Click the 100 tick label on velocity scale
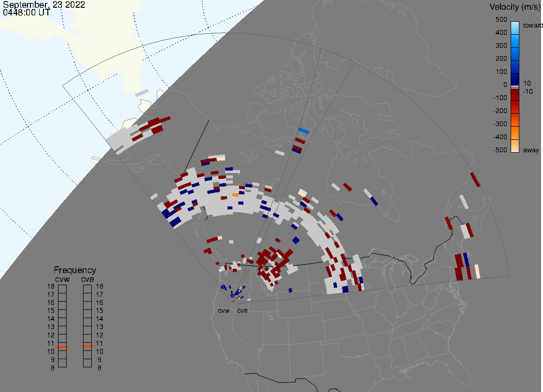Image resolution: width=543 pixels, height=392 pixels. (501, 72)
